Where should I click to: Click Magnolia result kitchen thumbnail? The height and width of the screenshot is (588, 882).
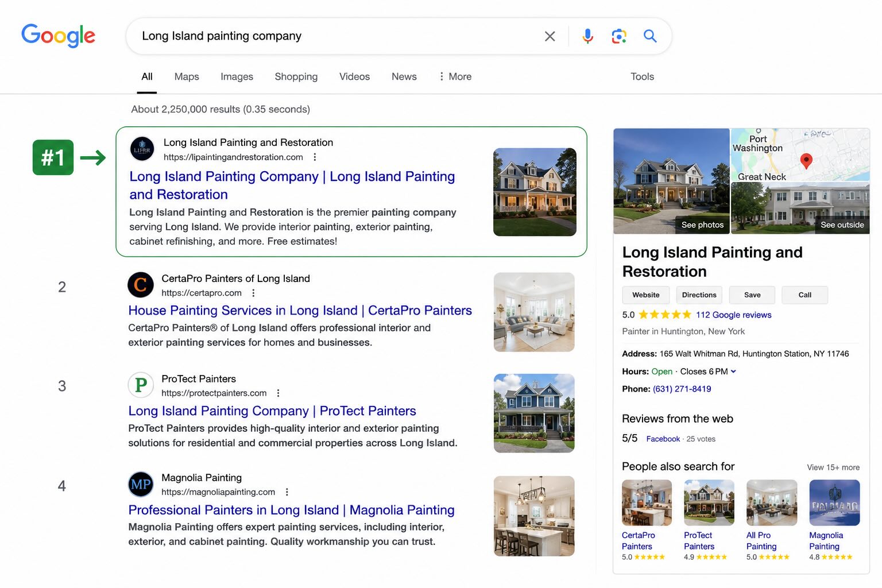pyautogui.click(x=534, y=516)
